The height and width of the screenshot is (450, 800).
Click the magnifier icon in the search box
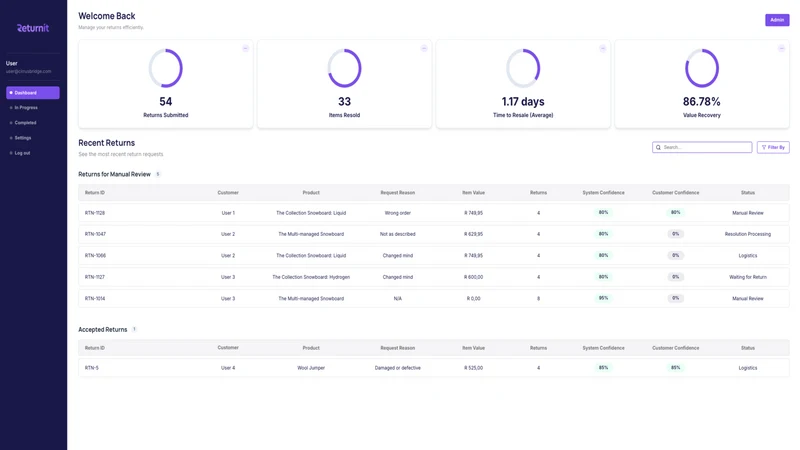[x=658, y=147]
